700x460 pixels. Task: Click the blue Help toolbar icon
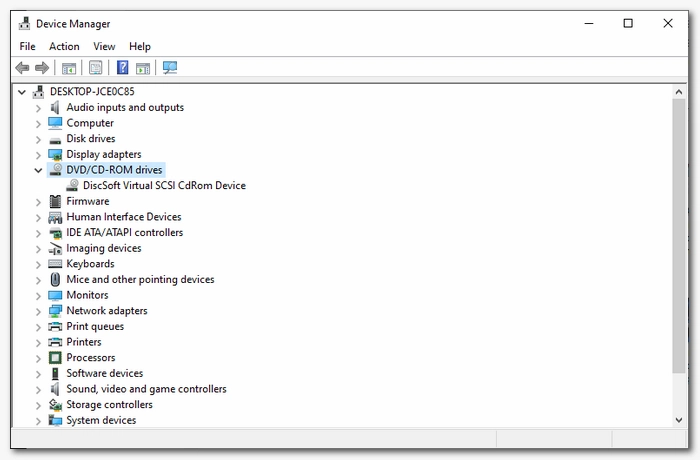(122, 68)
